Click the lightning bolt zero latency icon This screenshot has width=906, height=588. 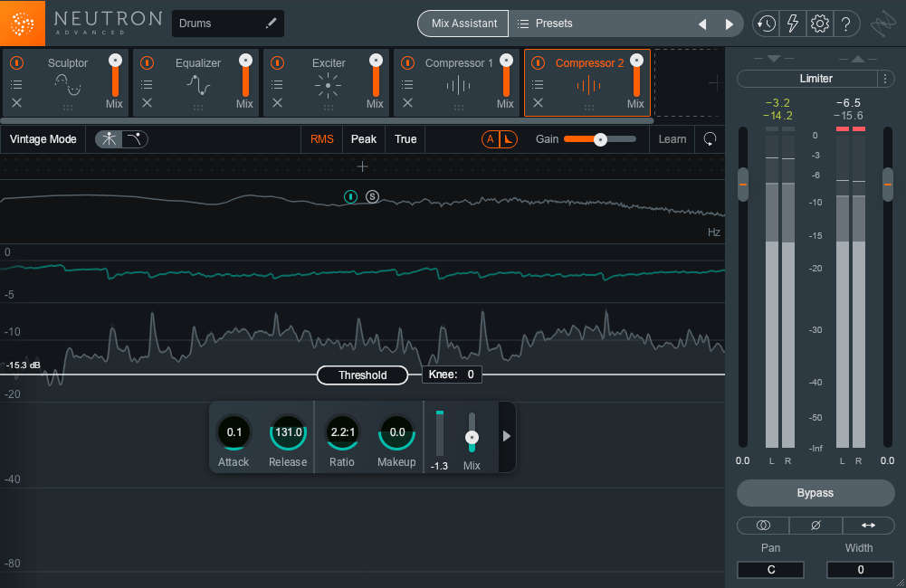pyautogui.click(x=793, y=24)
